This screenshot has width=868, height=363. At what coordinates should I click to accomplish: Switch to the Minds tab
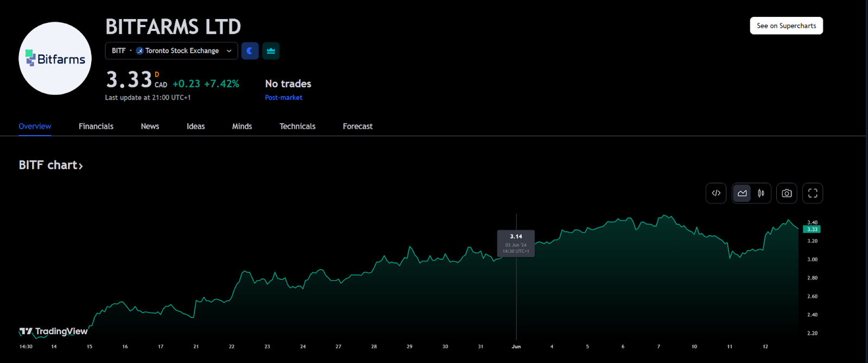point(242,126)
